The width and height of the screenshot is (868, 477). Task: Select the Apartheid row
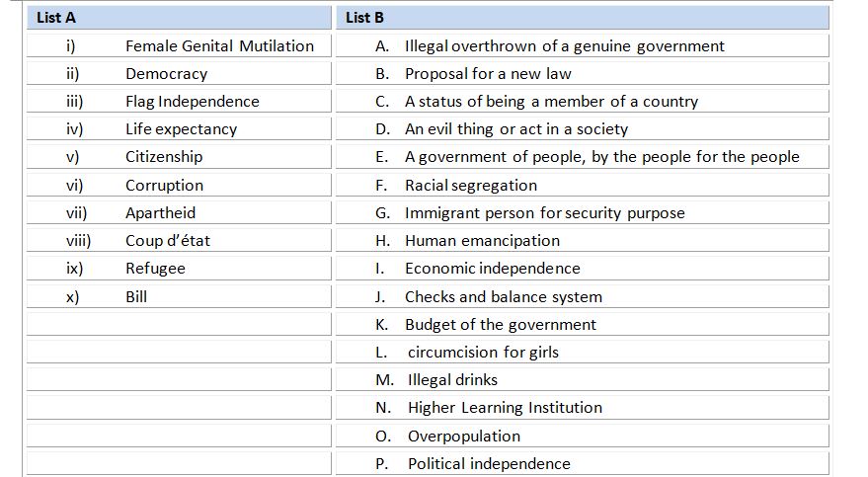point(179,212)
